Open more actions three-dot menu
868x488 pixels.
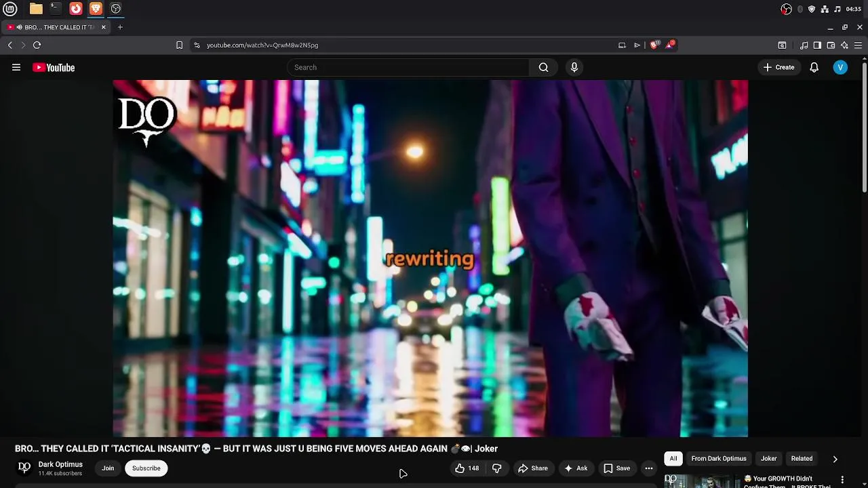click(649, 468)
